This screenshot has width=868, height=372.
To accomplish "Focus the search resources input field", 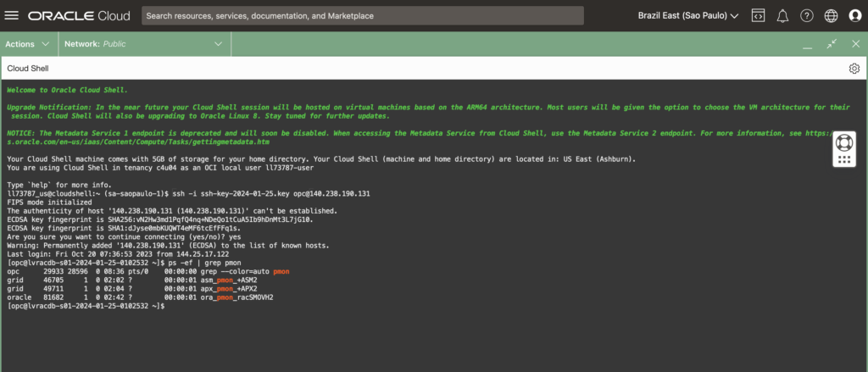I will point(362,15).
